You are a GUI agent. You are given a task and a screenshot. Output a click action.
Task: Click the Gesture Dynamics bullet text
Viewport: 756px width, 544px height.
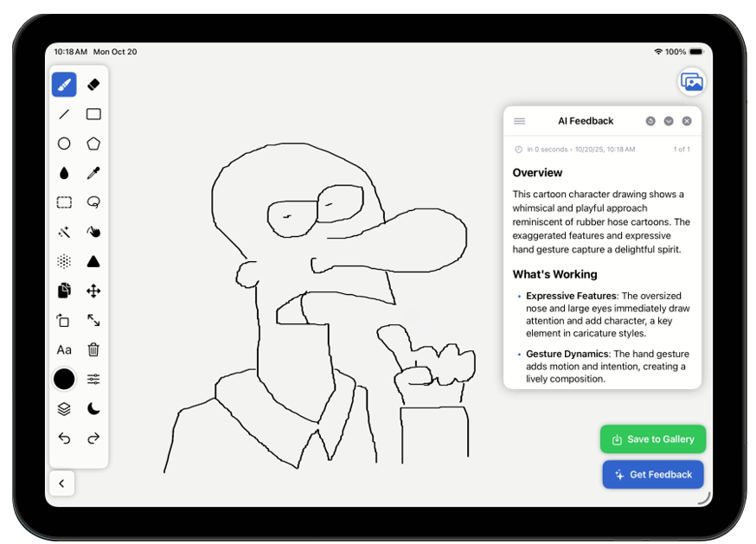click(x=607, y=367)
